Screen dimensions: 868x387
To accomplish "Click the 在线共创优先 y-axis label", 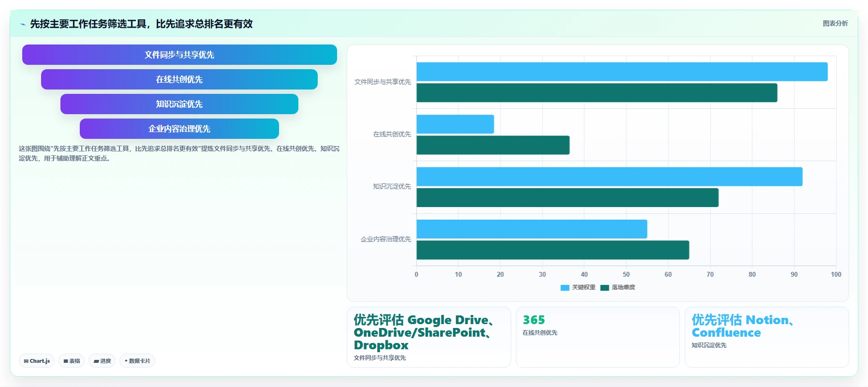I will click(x=392, y=134).
